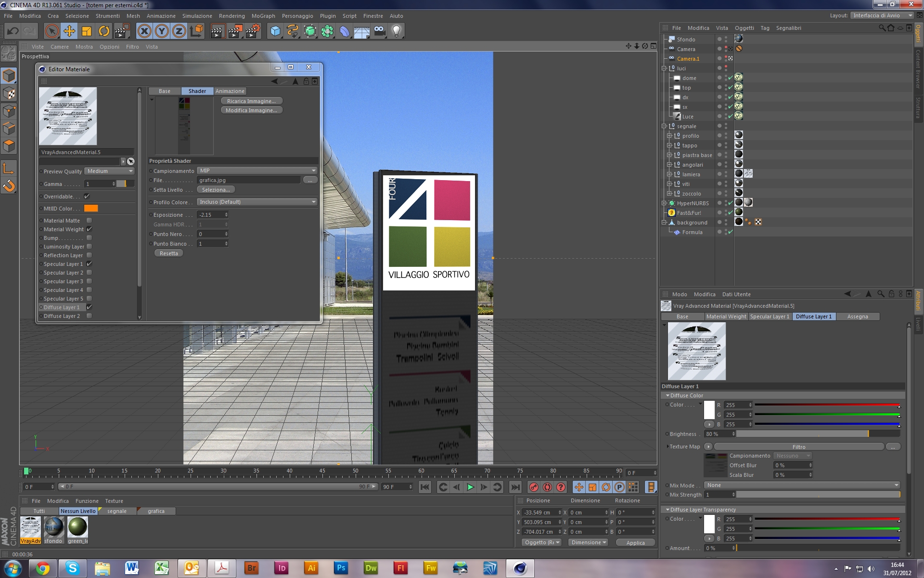924x578 pixels.
Task: Switch to the Animazione tab
Action: tap(230, 91)
